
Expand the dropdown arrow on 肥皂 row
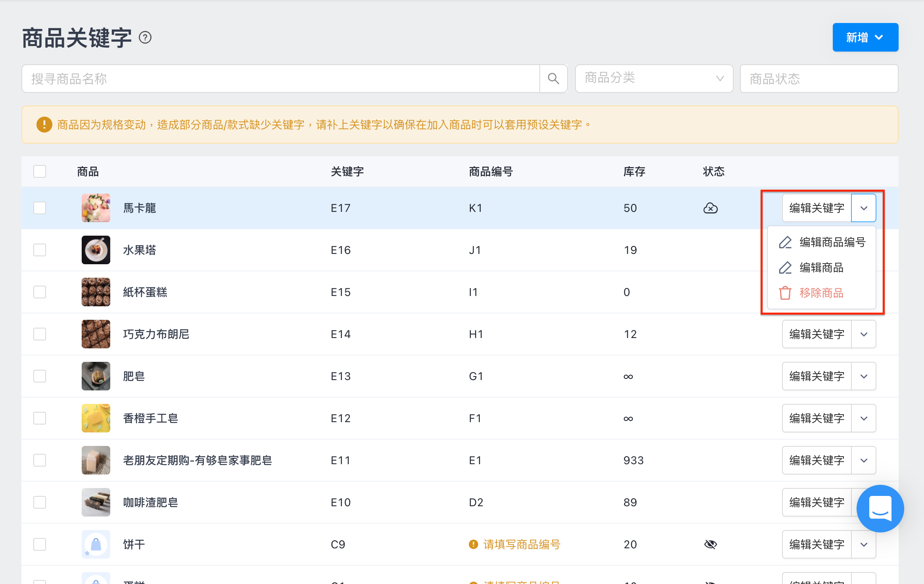tap(864, 376)
